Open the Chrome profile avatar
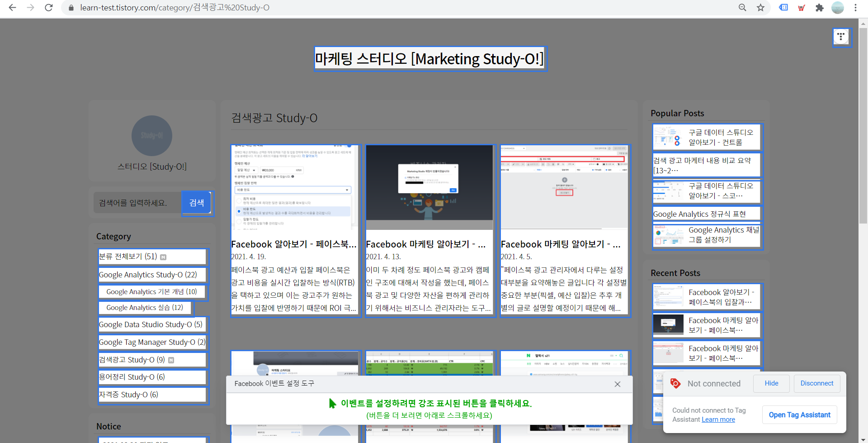868x443 pixels. coord(838,8)
